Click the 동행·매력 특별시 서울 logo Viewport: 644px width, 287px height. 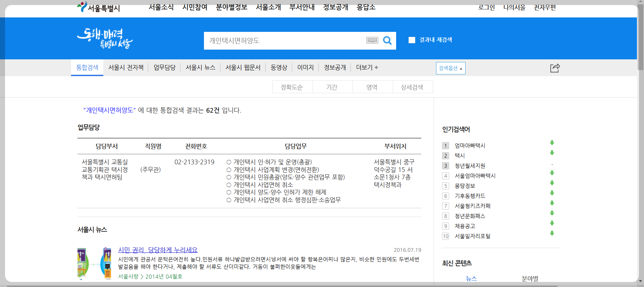coord(105,39)
